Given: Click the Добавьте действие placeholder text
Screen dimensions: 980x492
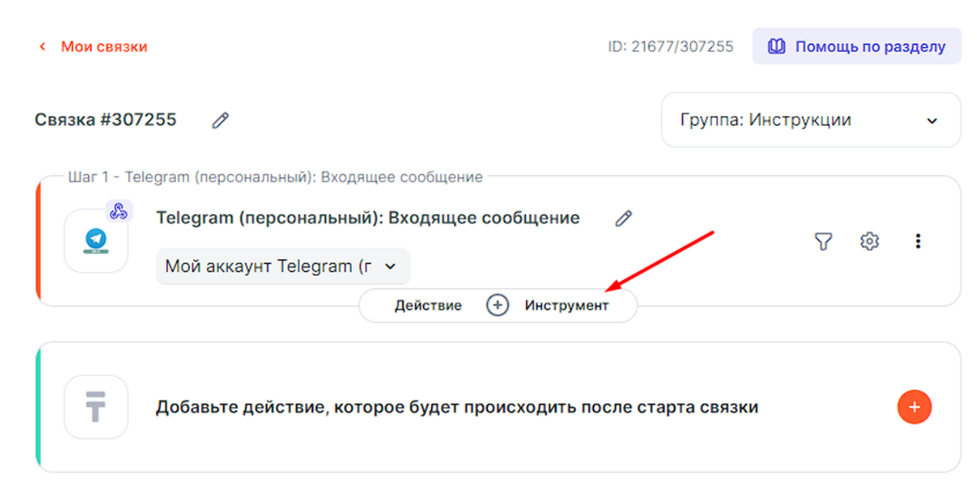Looking at the screenshot, I should pos(456,407).
